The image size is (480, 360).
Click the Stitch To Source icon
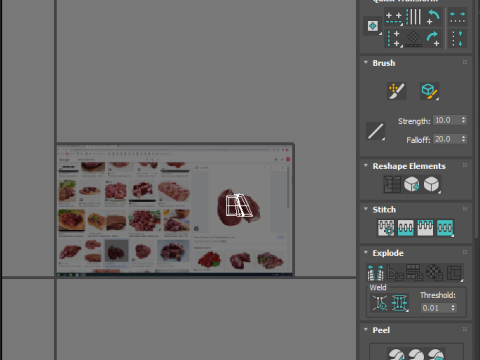425,228
